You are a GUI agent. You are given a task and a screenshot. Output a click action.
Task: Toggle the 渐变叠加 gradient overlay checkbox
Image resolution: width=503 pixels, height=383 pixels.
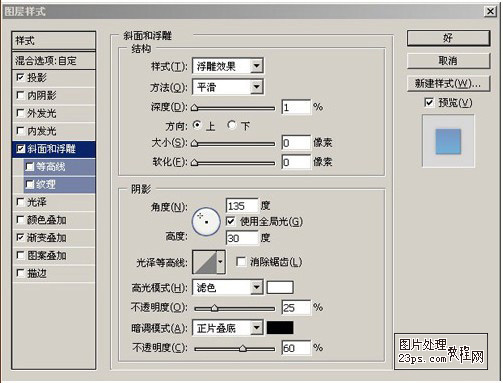[x=20, y=237]
